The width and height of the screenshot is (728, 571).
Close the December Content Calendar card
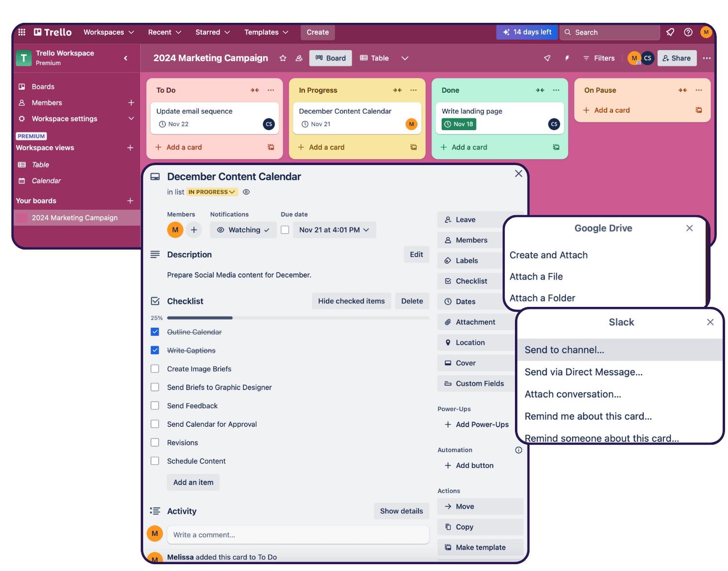[518, 174]
